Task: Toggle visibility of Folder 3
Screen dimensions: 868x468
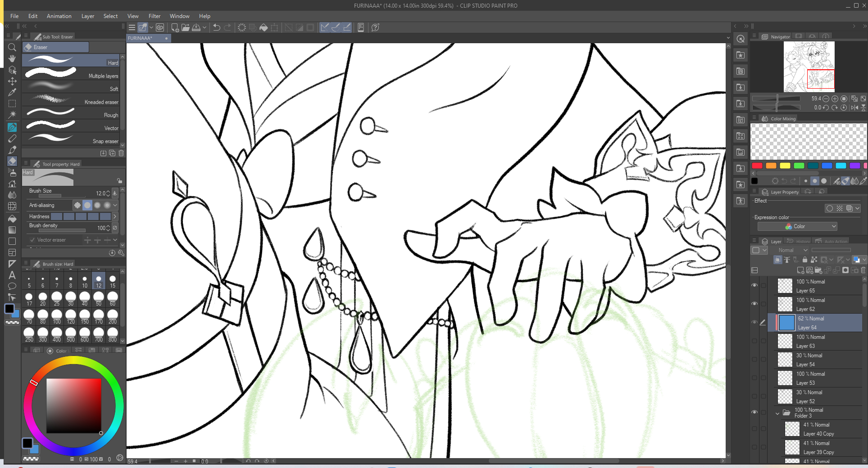Action: coord(754,412)
